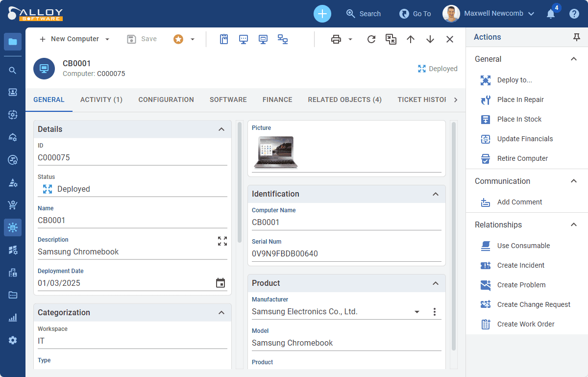
Task: Click the notifications bell icon
Action: coord(551,14)
